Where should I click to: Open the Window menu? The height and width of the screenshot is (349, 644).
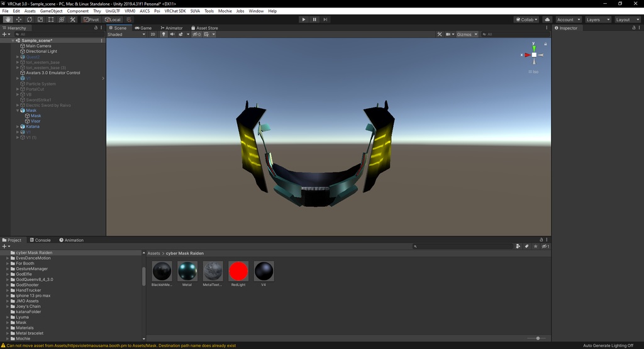click(256, 11)
